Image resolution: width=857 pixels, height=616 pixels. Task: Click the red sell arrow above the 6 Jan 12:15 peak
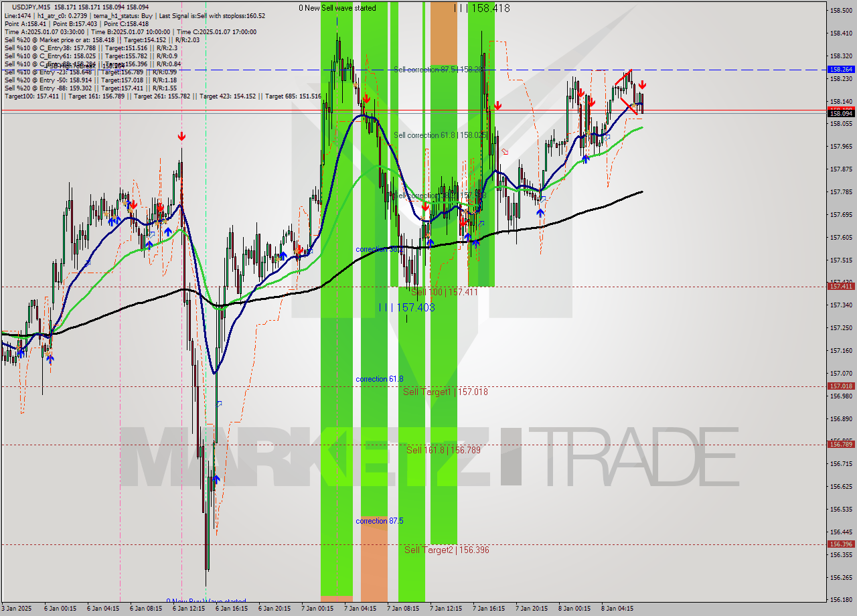[x=181, y=137]
